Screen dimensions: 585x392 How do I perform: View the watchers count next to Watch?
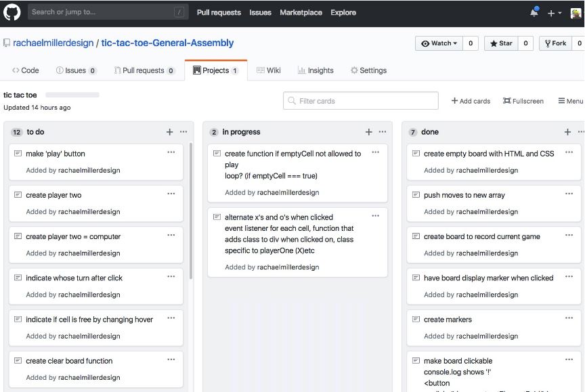click(471, 43)
